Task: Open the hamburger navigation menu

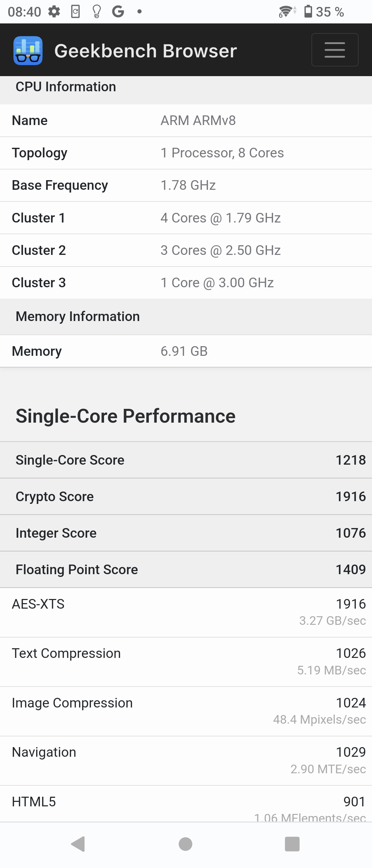Action: [x=335, y=50]
